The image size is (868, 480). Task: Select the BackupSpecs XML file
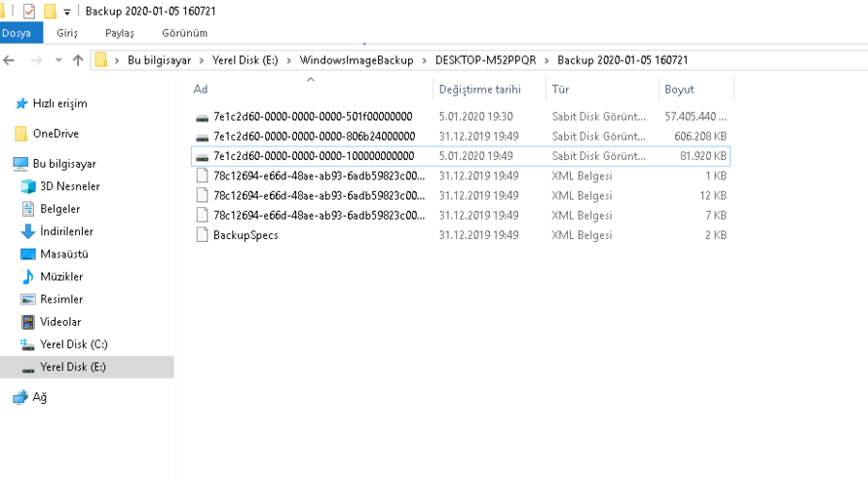tap(246, 235)
